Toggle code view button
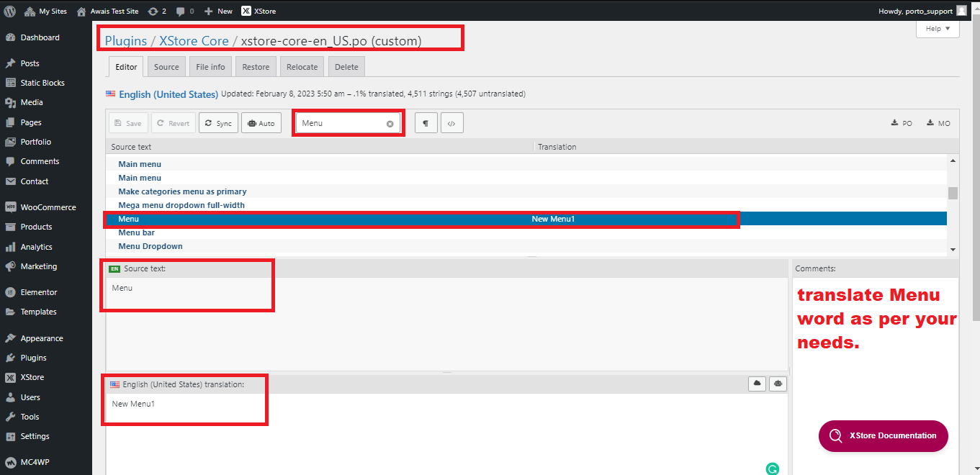 451,123
